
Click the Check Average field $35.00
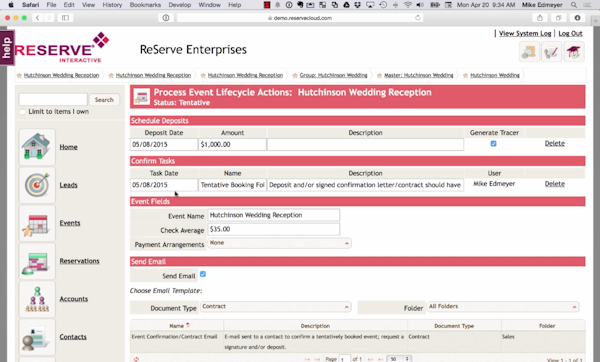click(274, 229)
